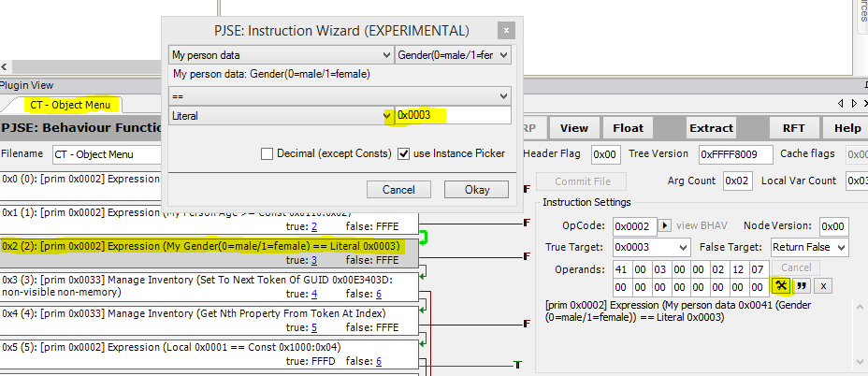Screen dimensions: 868x376
Task: Follow true target link 5 in row 0x4
Action: (x=314, y=327)
